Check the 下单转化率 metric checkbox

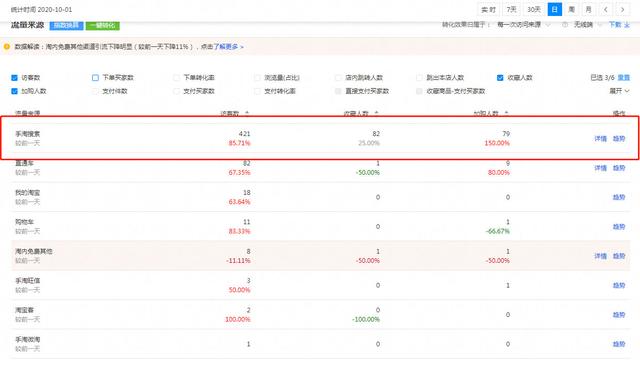point(176,78)
